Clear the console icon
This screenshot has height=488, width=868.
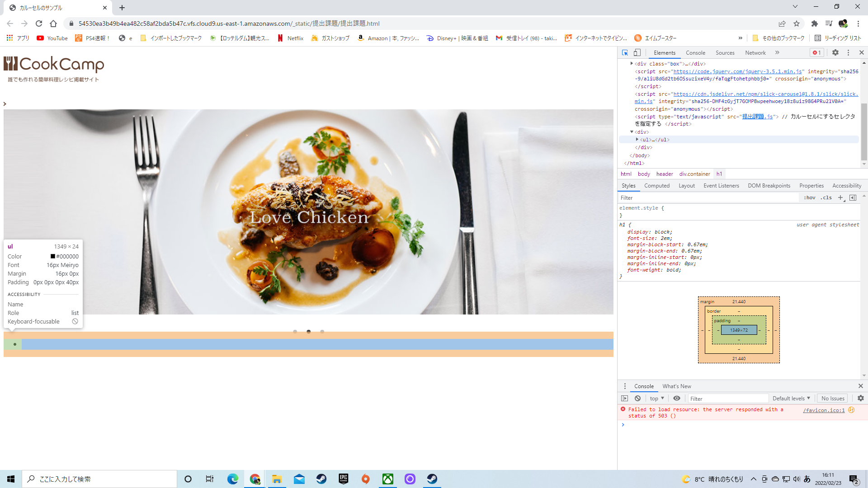click(x=637, y=399)
